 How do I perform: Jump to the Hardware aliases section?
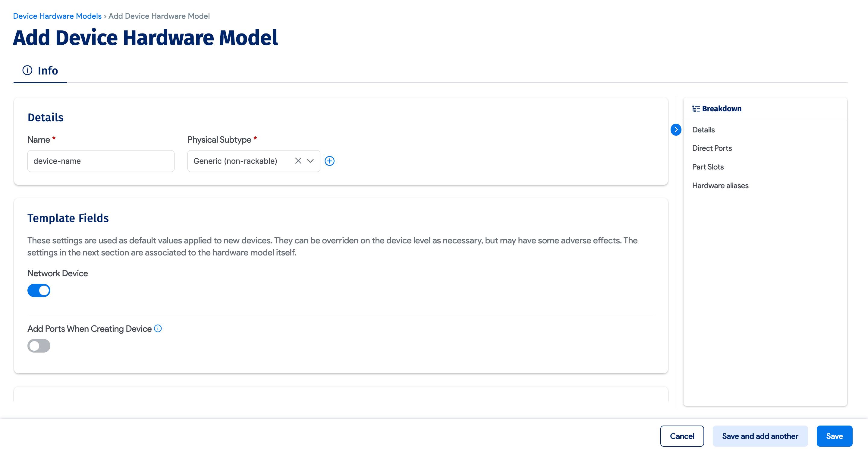click(x=720, y=185)
